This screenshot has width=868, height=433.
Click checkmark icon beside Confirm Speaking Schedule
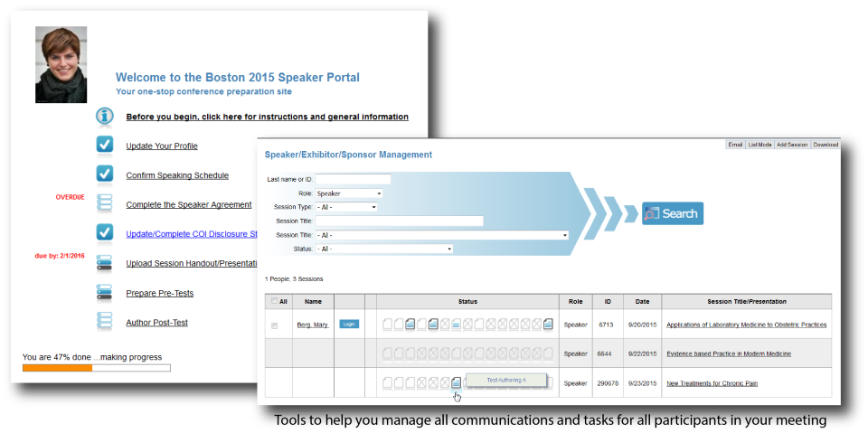[x=105, y=174]
